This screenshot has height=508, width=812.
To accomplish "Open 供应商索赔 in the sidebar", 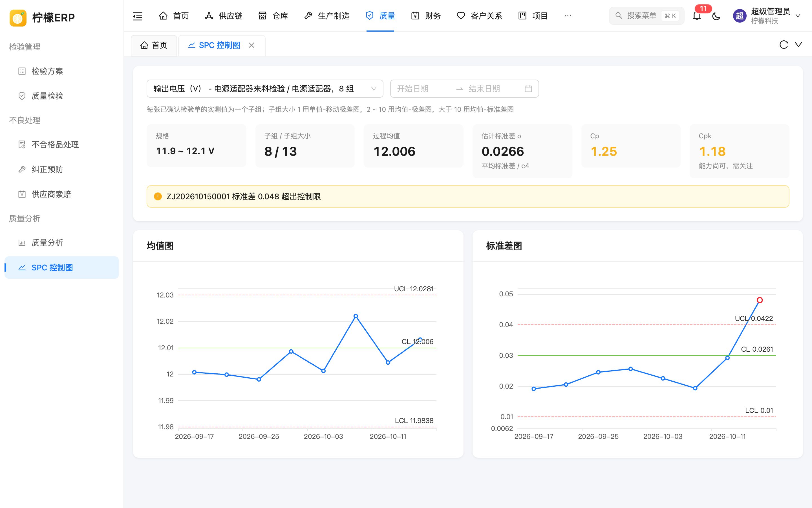I will 62,194.
